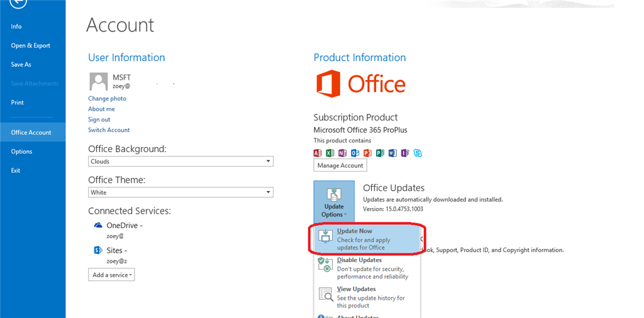Click the Skype for Business icon
The width and height of the screenshot is (644, 318).
[x=418, y=153]
